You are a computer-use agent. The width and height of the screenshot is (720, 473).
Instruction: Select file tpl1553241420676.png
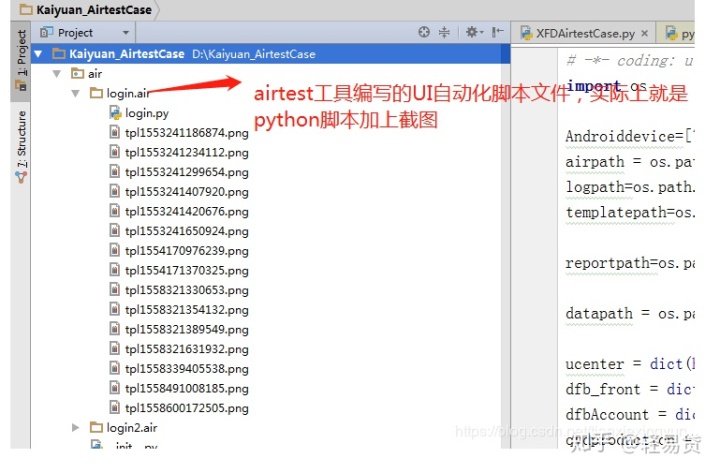click(x=187, y=211)
